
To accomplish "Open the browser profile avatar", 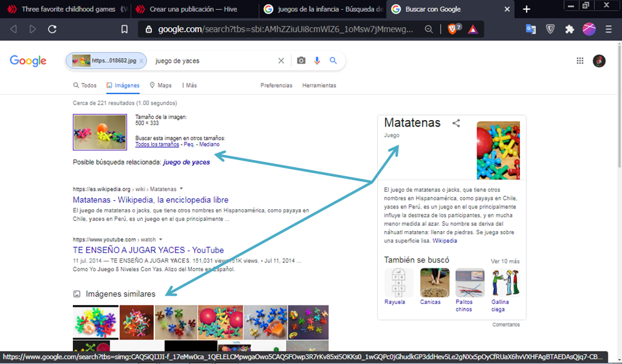I will (x=589, y=29).
